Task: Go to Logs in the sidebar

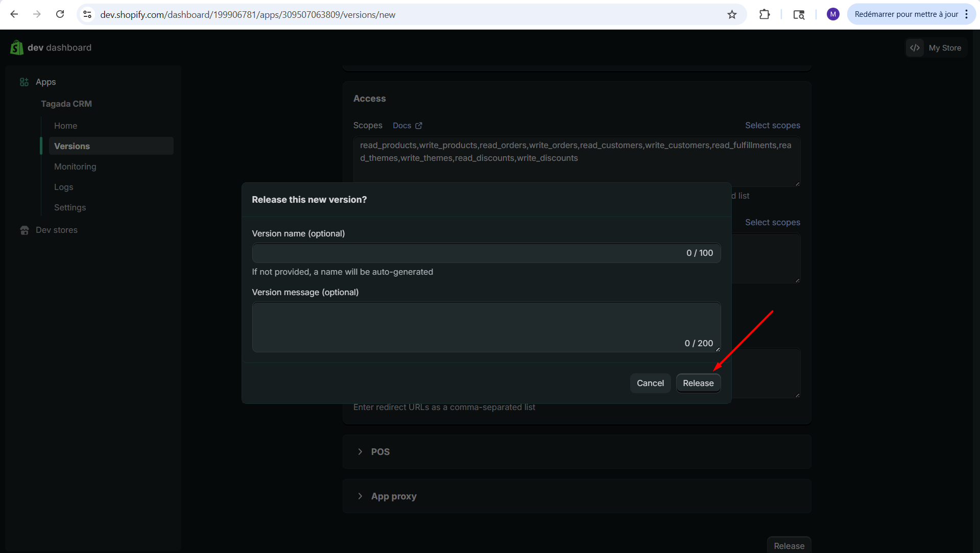Action: [63, 187]
